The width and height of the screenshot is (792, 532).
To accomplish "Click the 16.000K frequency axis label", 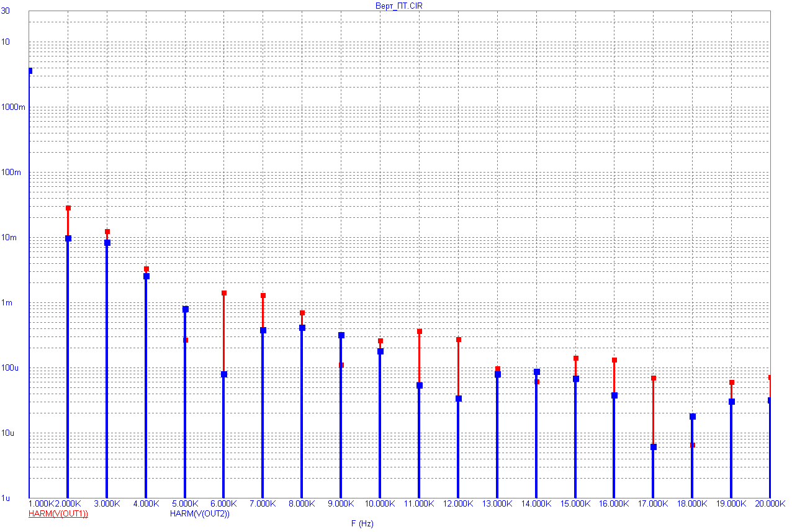I will 614,503.
